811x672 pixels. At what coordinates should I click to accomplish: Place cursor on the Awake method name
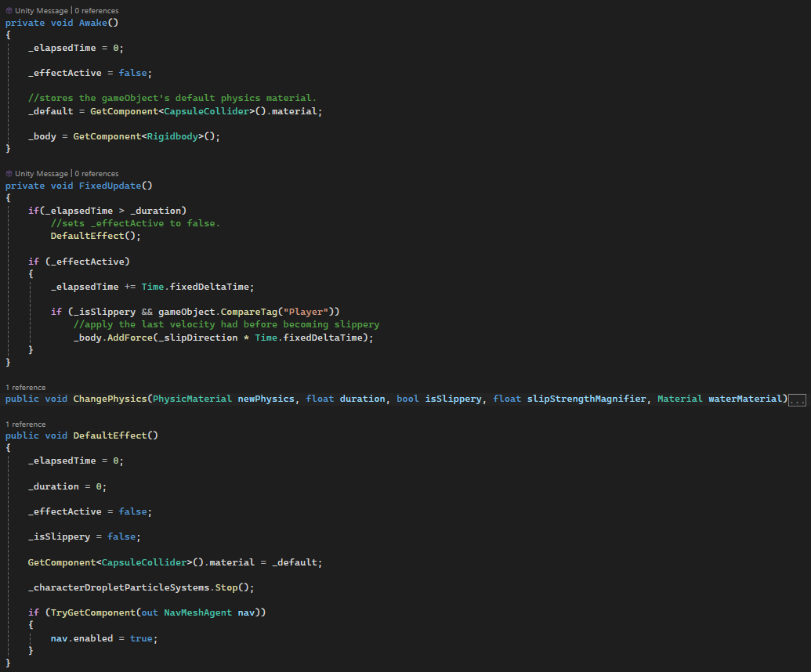(96, 23)
